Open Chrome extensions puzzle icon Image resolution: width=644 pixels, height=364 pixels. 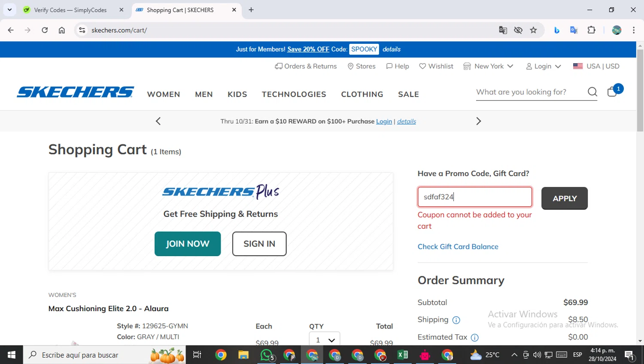(591, 30)
